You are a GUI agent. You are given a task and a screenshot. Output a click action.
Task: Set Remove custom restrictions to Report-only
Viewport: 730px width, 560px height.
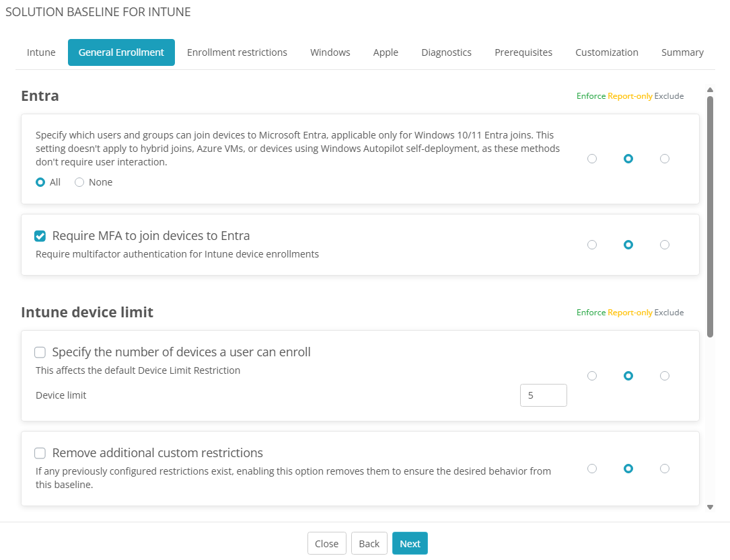click(x=628, y=469)
